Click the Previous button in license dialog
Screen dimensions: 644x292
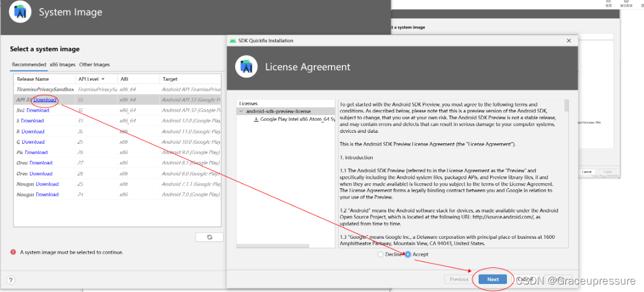pyautogui.click(x=459, y=279)
